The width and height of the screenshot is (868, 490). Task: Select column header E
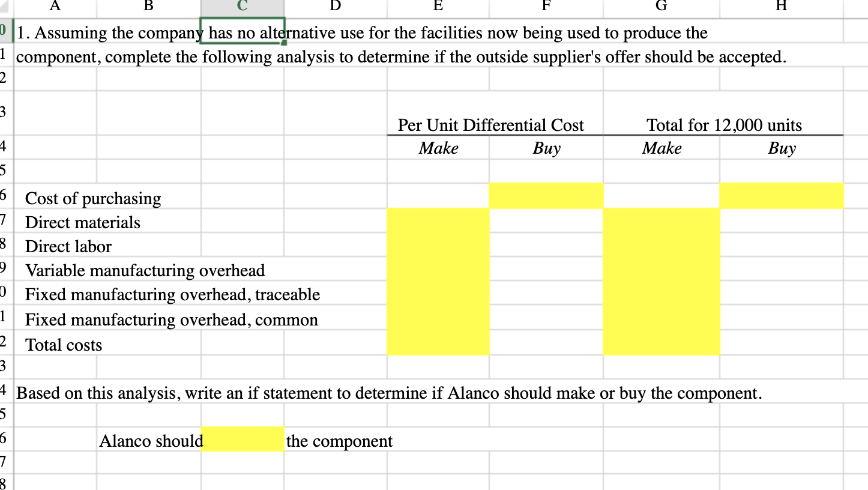(438, 6)
